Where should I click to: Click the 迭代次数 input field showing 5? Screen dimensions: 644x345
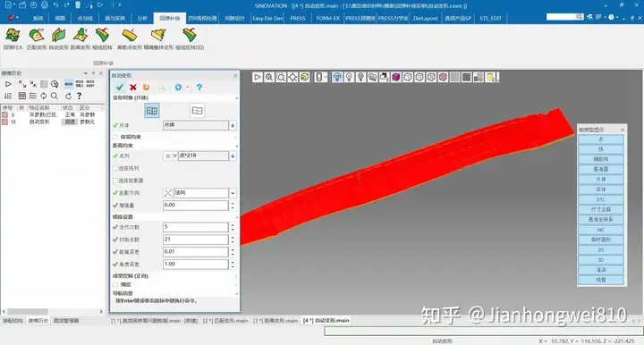196,227
